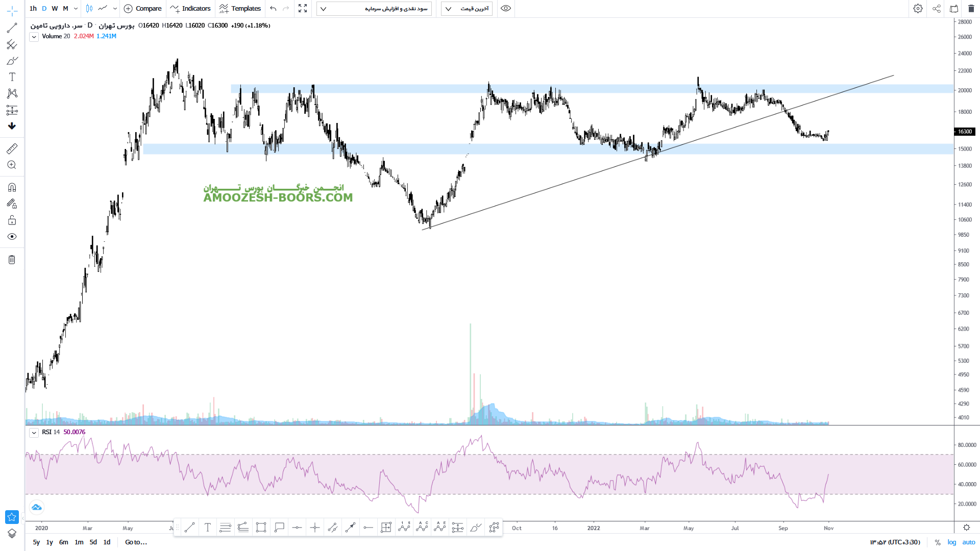Enter fullscreen mode with expand icon
Screen dimensions: 980x551
tap(303, 9)
